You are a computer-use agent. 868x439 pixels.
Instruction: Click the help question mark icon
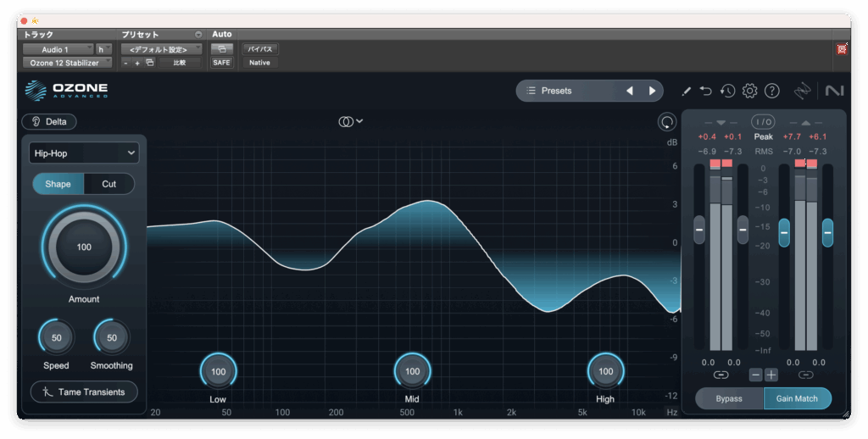pyautogui.click(x=771, y=91)
